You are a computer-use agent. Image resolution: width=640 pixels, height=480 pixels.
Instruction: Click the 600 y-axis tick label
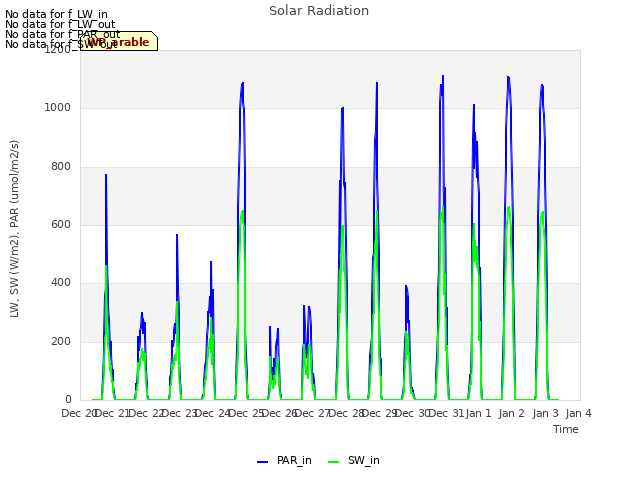click(x=61, y=224)
